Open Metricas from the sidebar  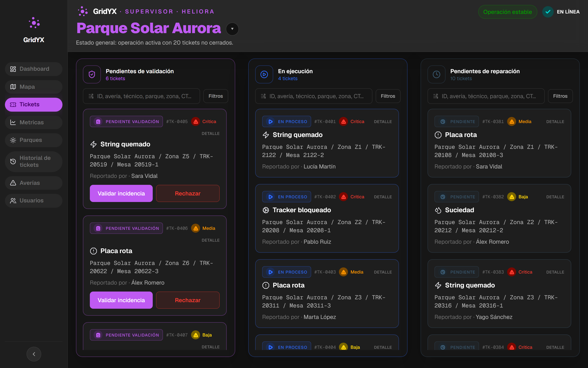(x=34, y=122)
